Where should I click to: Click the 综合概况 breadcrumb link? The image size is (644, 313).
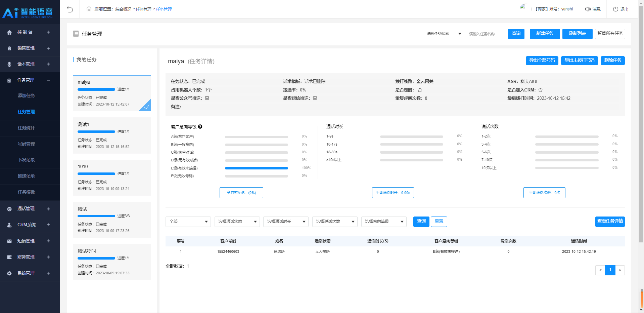(123, 9)
